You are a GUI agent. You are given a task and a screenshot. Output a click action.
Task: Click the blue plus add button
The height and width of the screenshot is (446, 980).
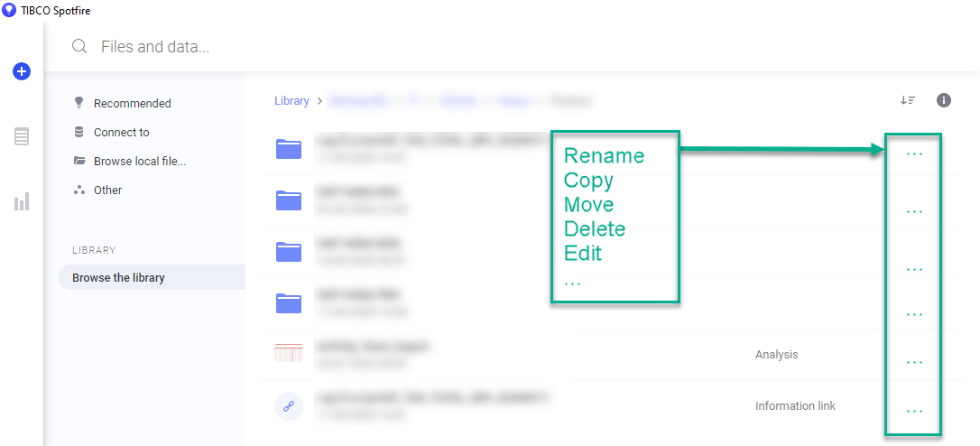[22, 71]
